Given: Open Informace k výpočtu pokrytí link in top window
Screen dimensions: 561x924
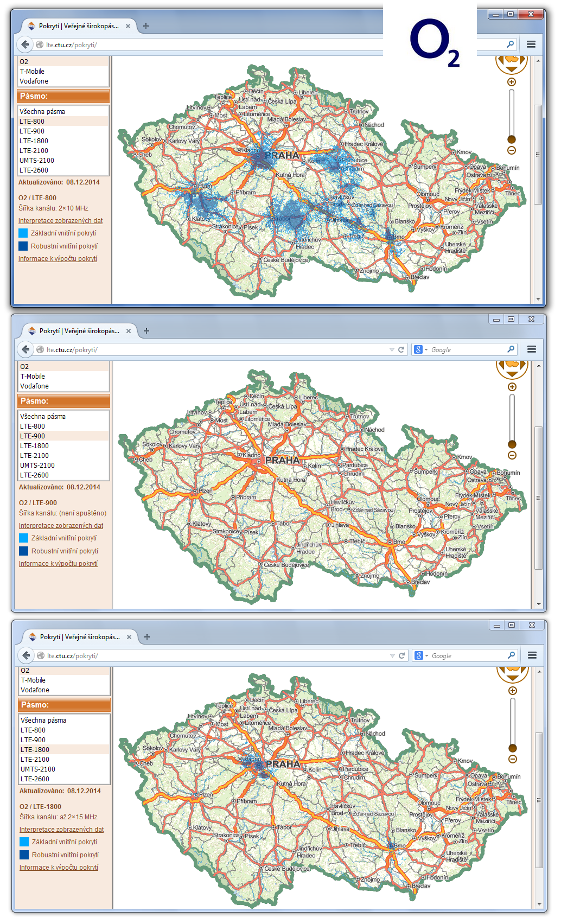Looking at the screenshot, I should pos(58,258).
